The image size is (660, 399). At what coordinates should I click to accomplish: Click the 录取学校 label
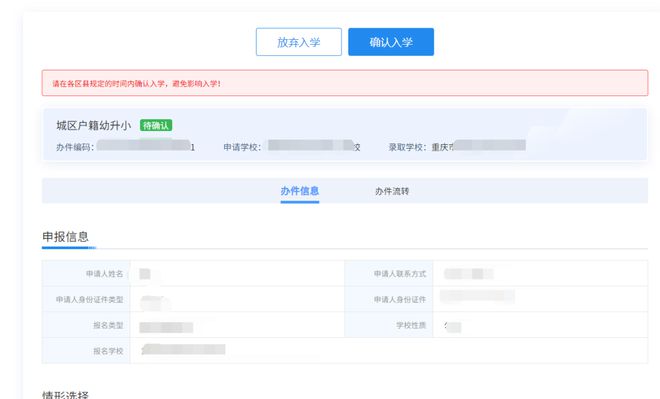407,147
